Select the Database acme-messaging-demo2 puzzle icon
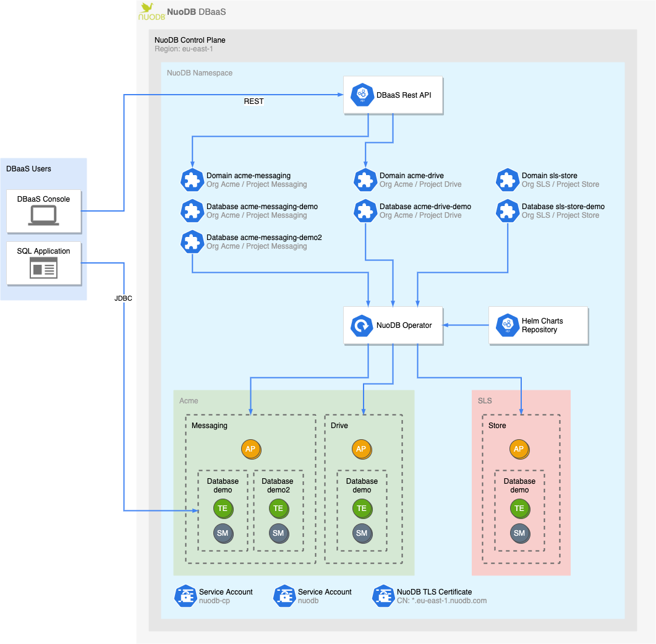Screen dimensions: 656x644 [192, 242]
